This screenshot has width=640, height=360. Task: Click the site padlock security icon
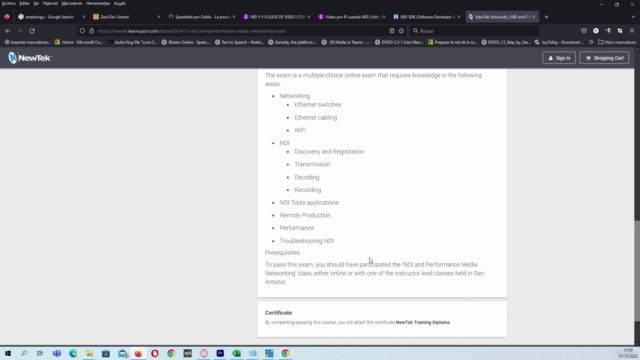point(91,31)
